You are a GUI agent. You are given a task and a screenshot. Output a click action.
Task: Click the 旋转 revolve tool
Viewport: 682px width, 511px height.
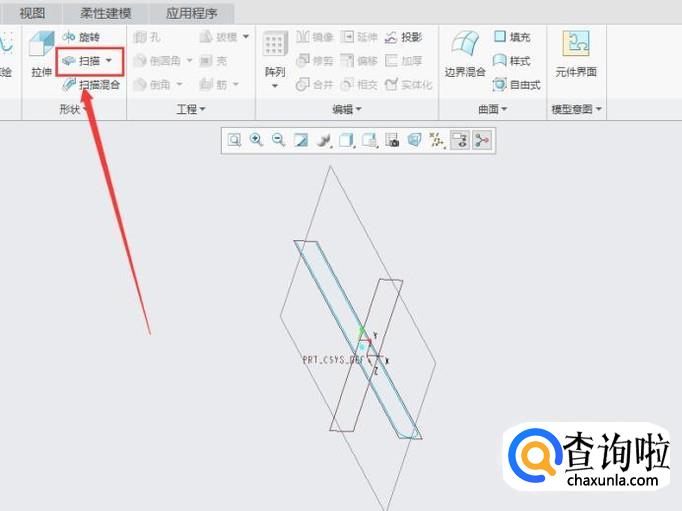coord(81,37)
